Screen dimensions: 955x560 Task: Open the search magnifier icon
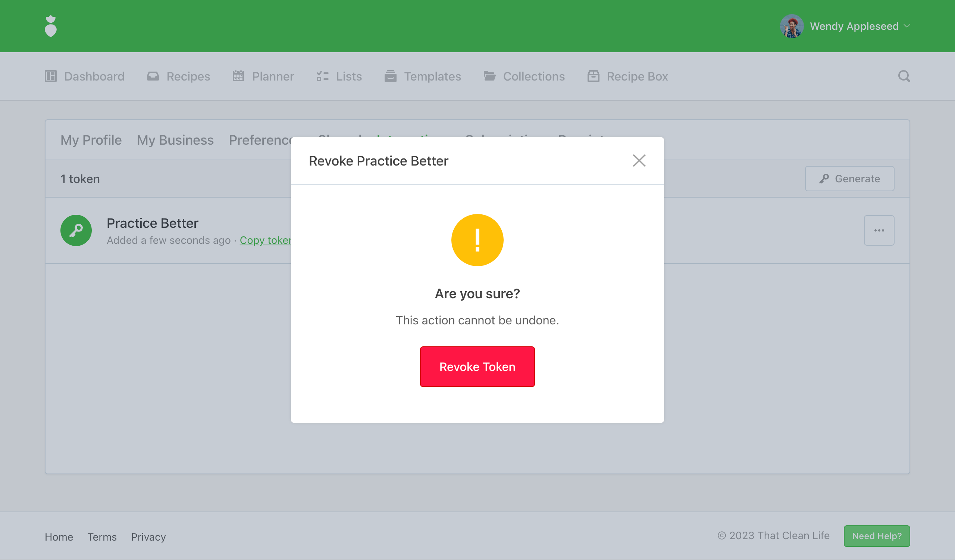904,76
